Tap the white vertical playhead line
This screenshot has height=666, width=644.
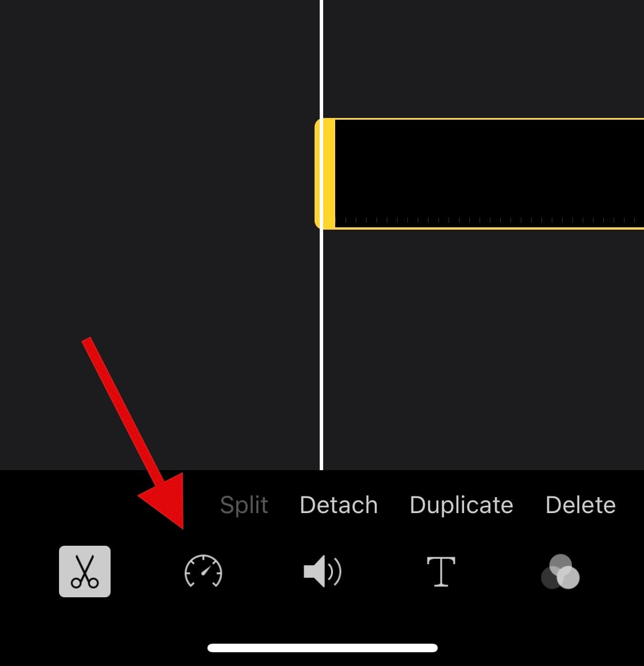tap(321, 60)
